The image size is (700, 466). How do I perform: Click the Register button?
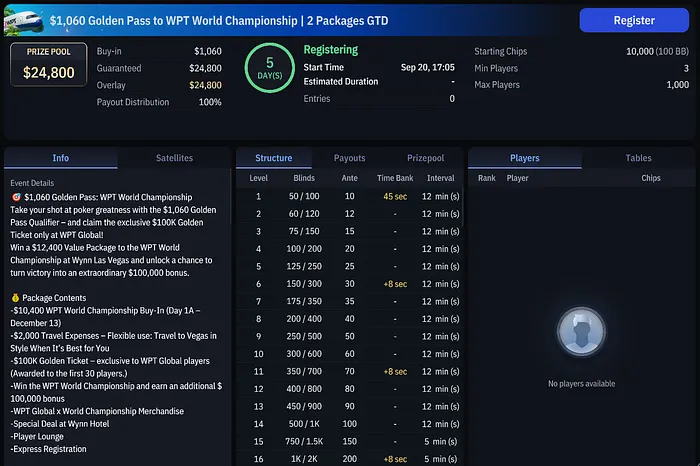634,20
